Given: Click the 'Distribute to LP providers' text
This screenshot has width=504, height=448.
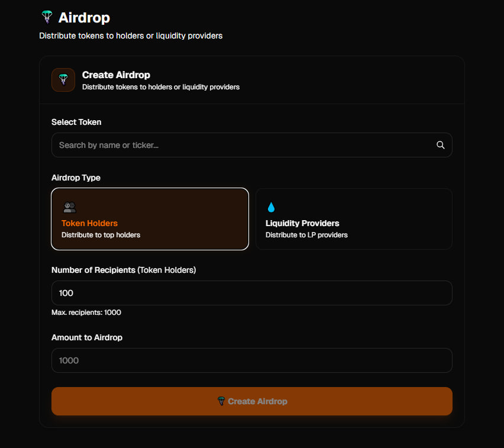Looking at the screenshot, I should coord(306,235).
